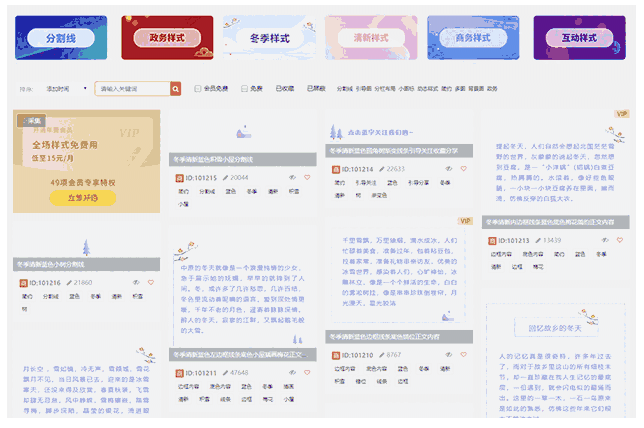644x428 pixels.
Task: Click the ID:101214 text label
Action: coord(357,169)
